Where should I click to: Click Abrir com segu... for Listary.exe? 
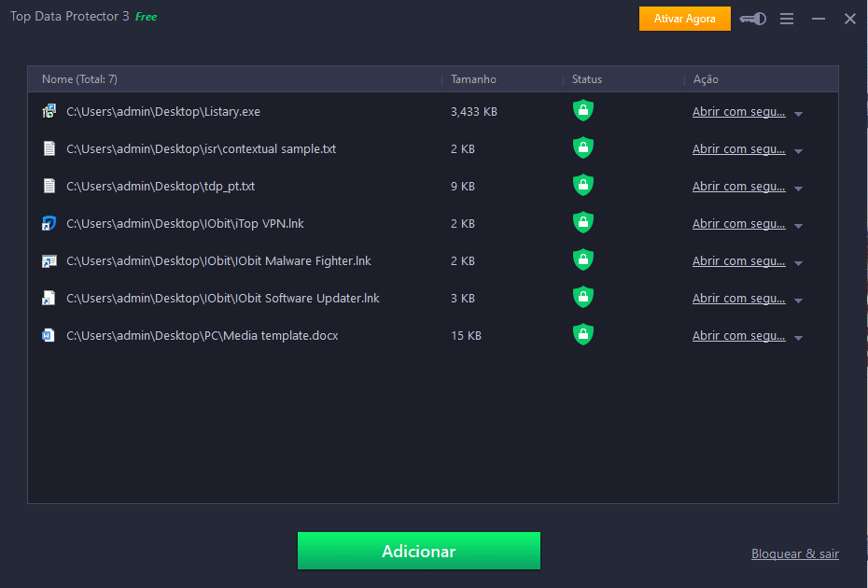point(738,112)
